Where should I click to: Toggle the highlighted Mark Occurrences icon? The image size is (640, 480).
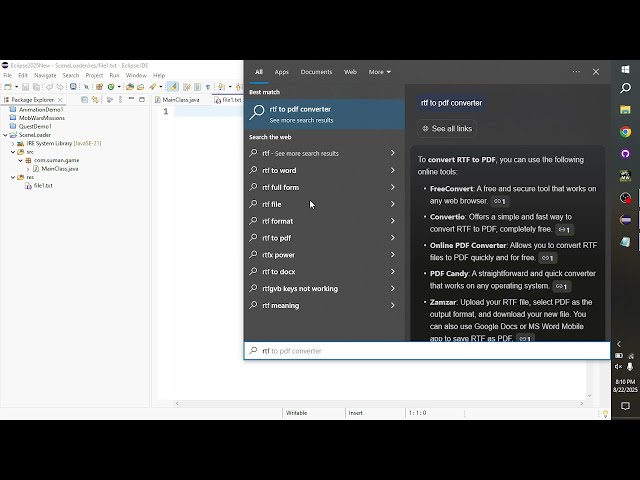coord(173,87)
